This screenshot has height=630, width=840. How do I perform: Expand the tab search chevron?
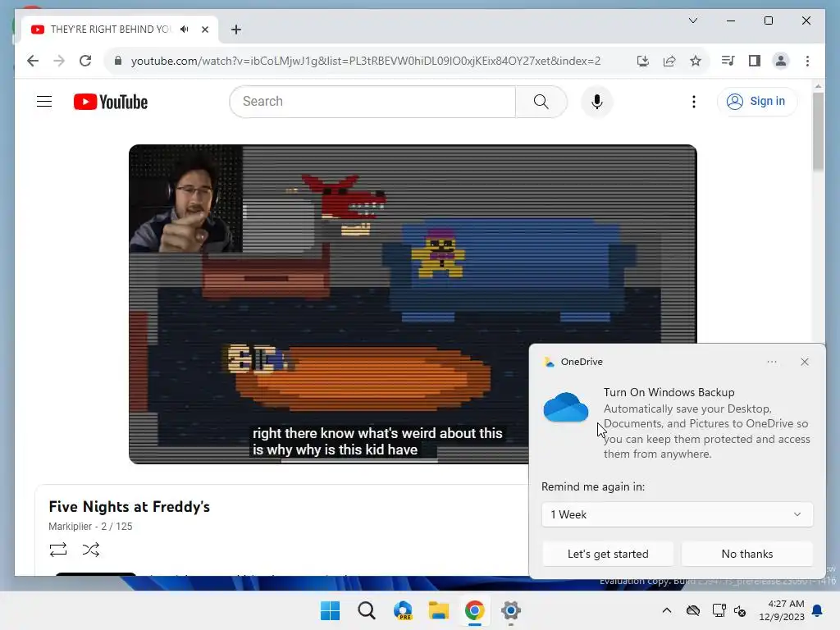coord(692,21)
